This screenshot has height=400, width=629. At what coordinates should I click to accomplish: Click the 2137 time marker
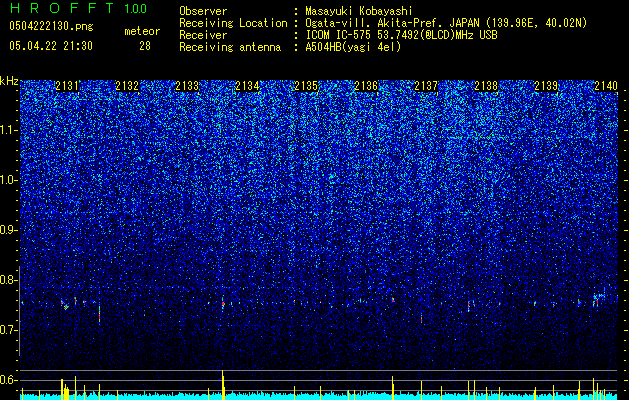426,85
